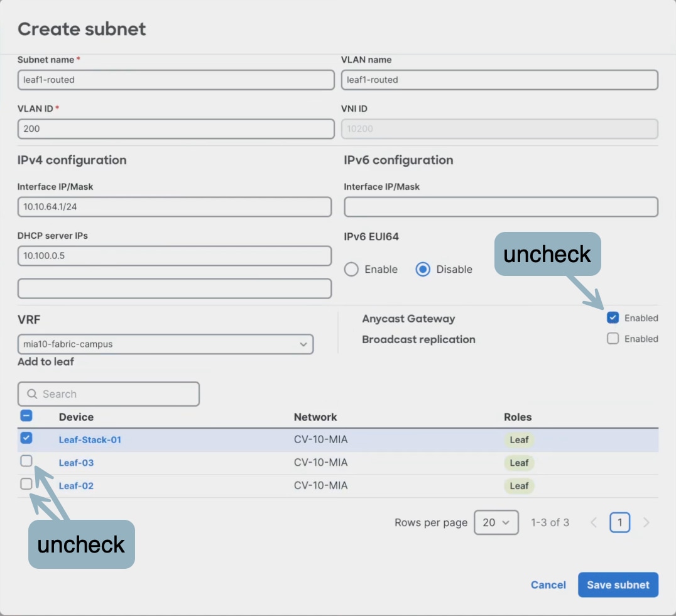Click the Leaf role badge for Leaf-03
The width and height of the screenshot is (676, 616).
click(x=519, y=463)
